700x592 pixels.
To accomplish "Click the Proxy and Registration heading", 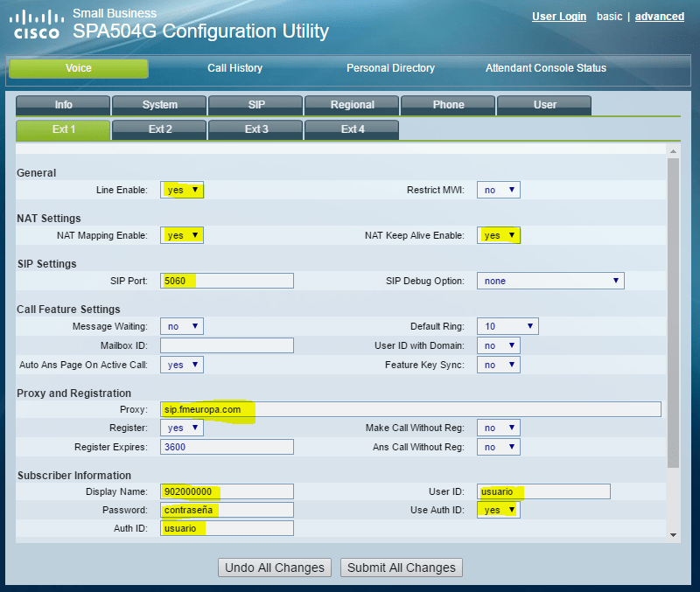I will coord(74,393).
